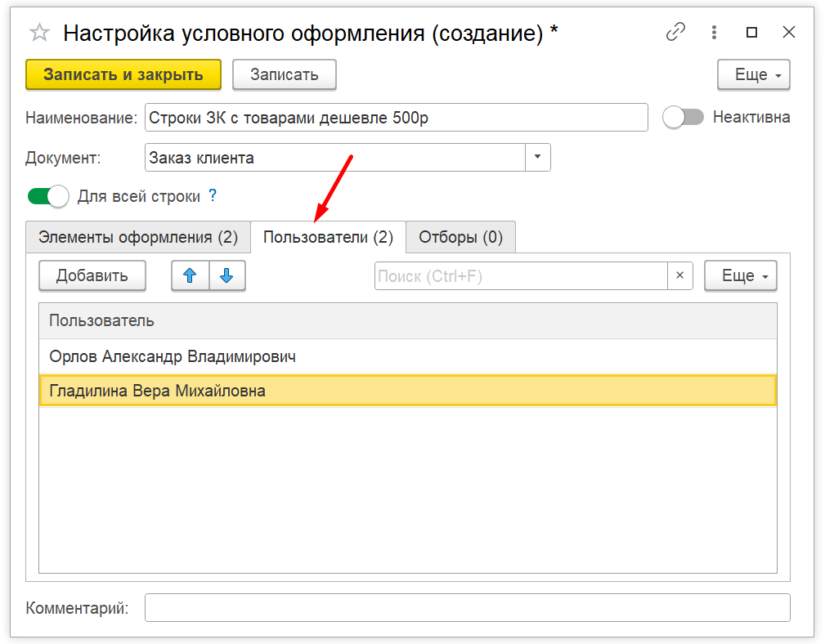Viewport: 825px width, 644px height.
Task: Move selected user down
Action: tap(226, 275)
